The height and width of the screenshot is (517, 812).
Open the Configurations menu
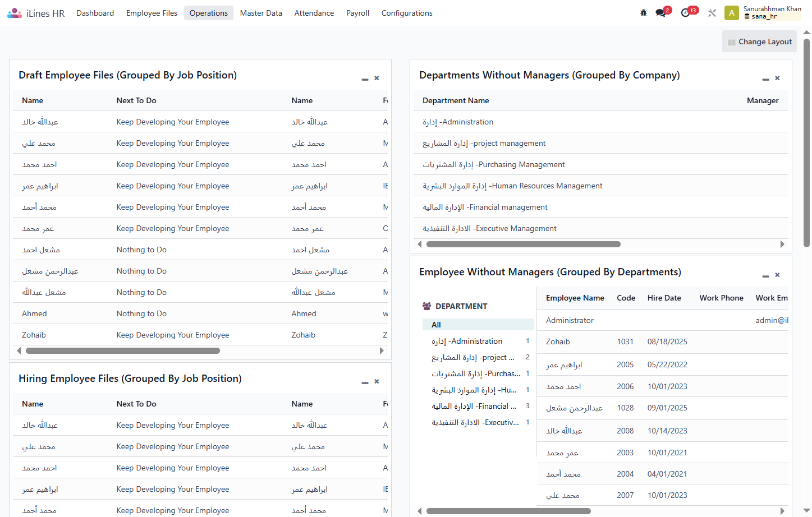click(x=407, y=13)
